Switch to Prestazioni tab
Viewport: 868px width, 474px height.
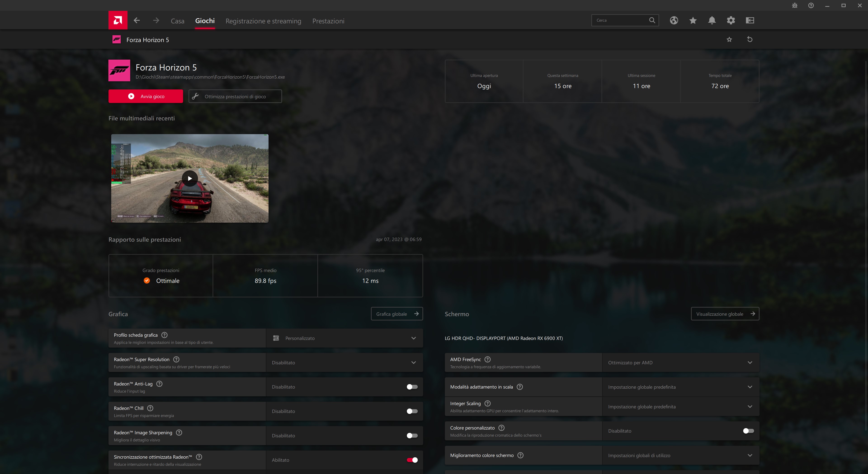(328, 21)
